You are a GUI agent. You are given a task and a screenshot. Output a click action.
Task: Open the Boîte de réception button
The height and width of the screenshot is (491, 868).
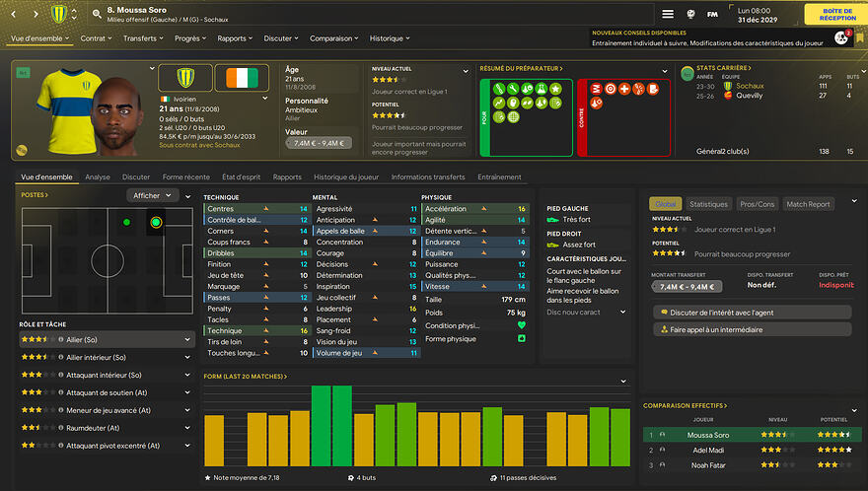(x=831, y=14)
